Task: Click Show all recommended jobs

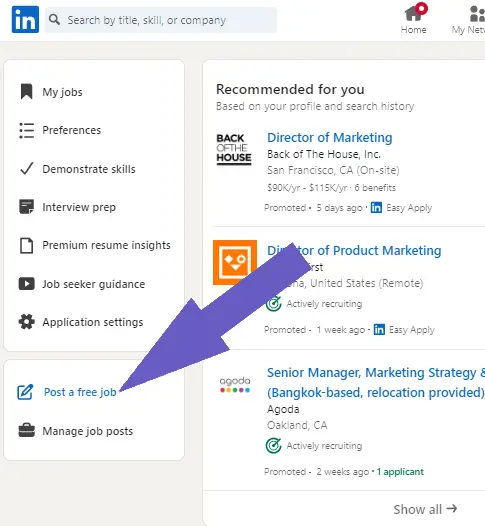Action: (x=425, y=509)
